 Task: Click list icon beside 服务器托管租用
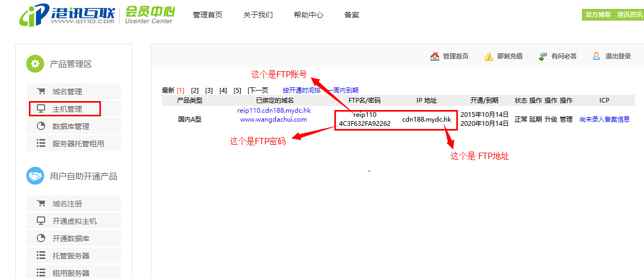click(41, 143)
